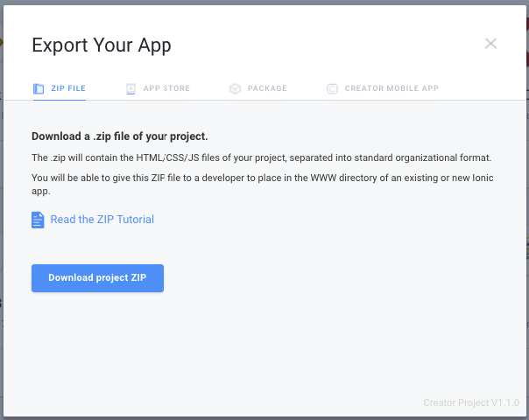Click the blue document icon beside tutorial link
This screenshot has width=529, height=420.
click(38, 220)
